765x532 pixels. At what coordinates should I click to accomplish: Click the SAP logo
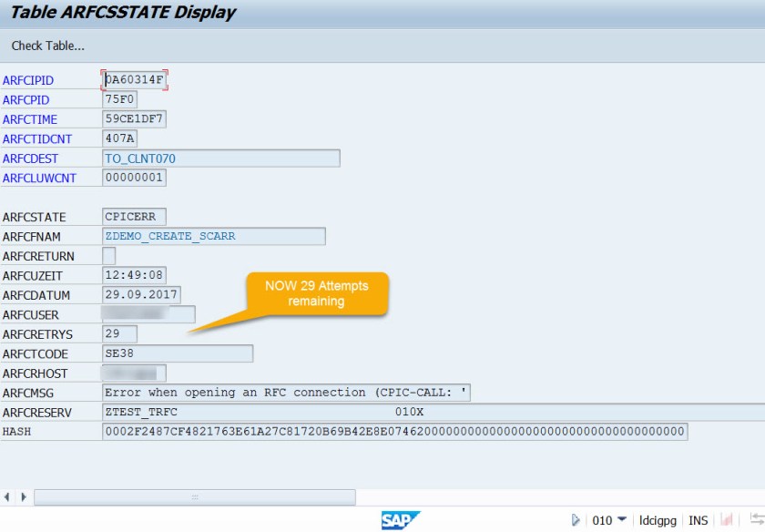pyautogui.click(x=400, y=520)
